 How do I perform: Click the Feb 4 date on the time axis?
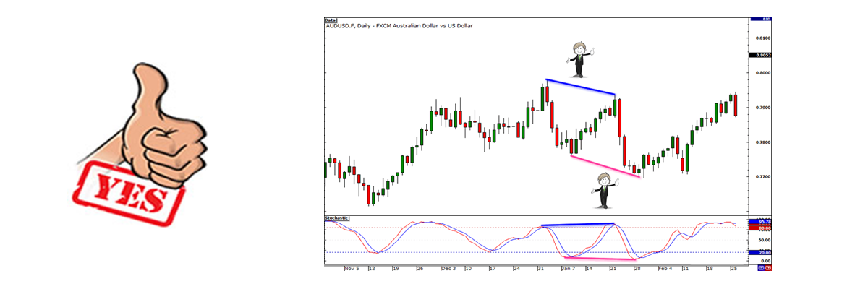click(665, 268)
